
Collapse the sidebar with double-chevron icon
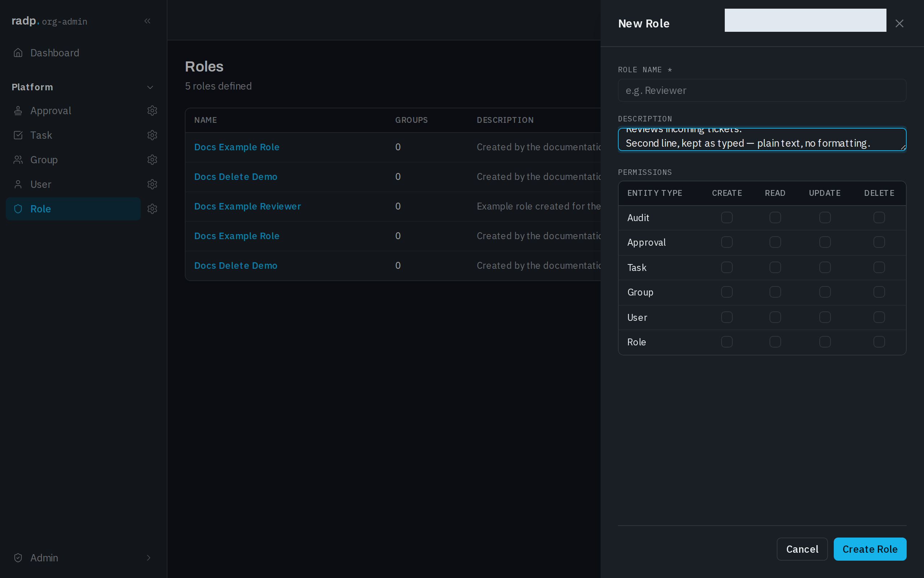(x=147, y=21)
